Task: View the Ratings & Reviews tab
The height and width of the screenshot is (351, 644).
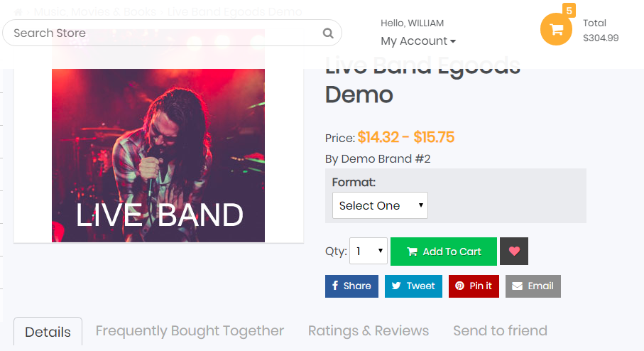Action: pyautogui.click(x=369, y=331)
